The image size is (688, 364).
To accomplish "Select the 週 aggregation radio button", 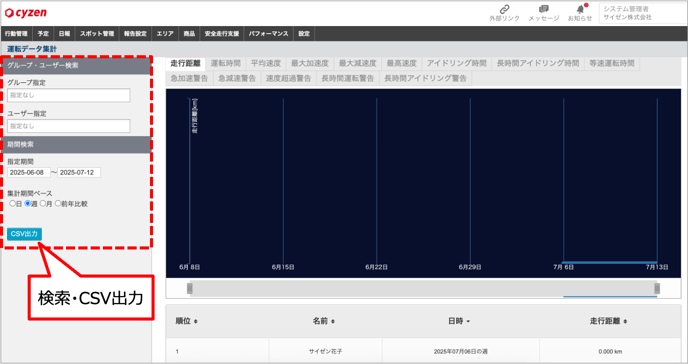I will coord(27,203).
